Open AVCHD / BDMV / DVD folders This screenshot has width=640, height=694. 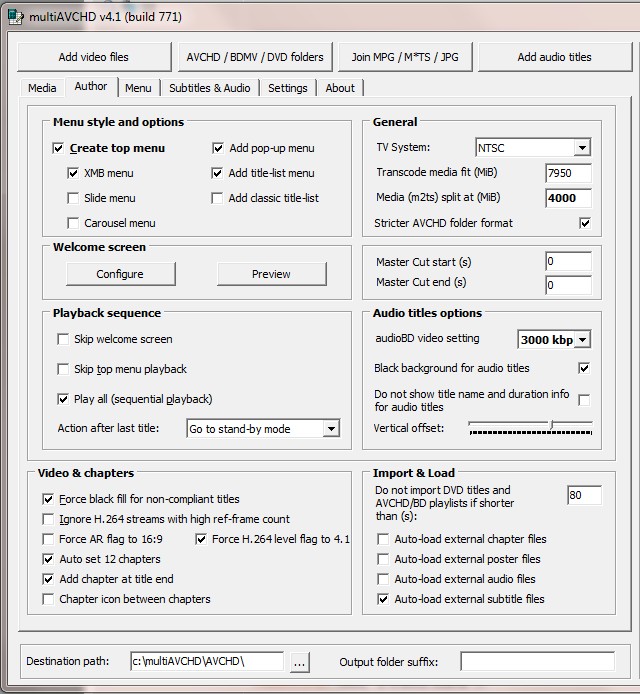tap(255, 57)
